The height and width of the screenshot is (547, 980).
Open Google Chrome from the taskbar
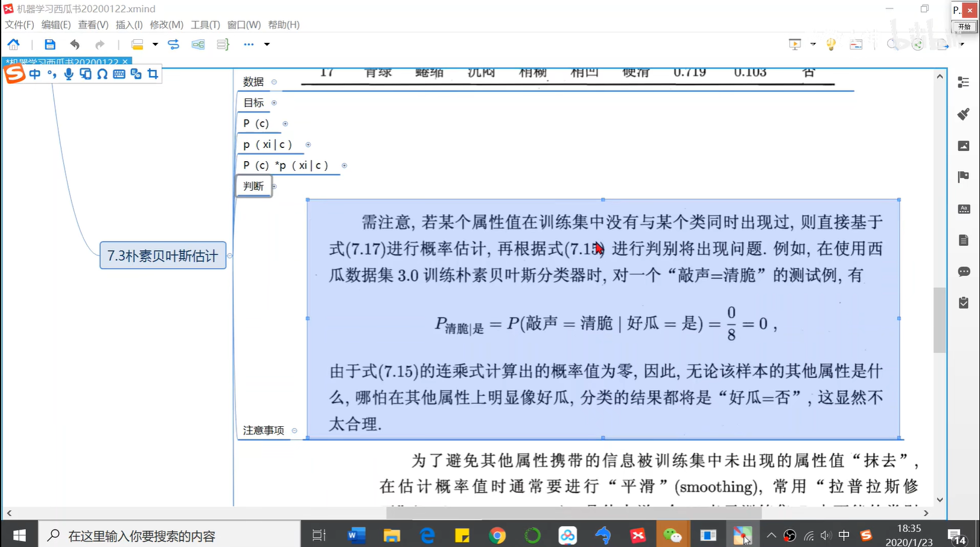(497, 536)
